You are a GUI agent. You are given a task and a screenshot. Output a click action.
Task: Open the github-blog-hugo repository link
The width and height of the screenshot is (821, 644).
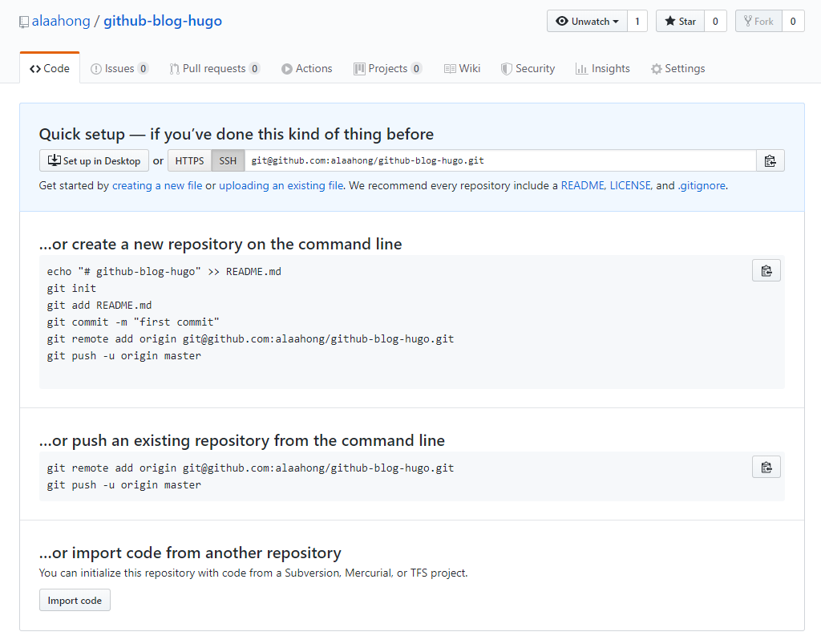(163, 21)
